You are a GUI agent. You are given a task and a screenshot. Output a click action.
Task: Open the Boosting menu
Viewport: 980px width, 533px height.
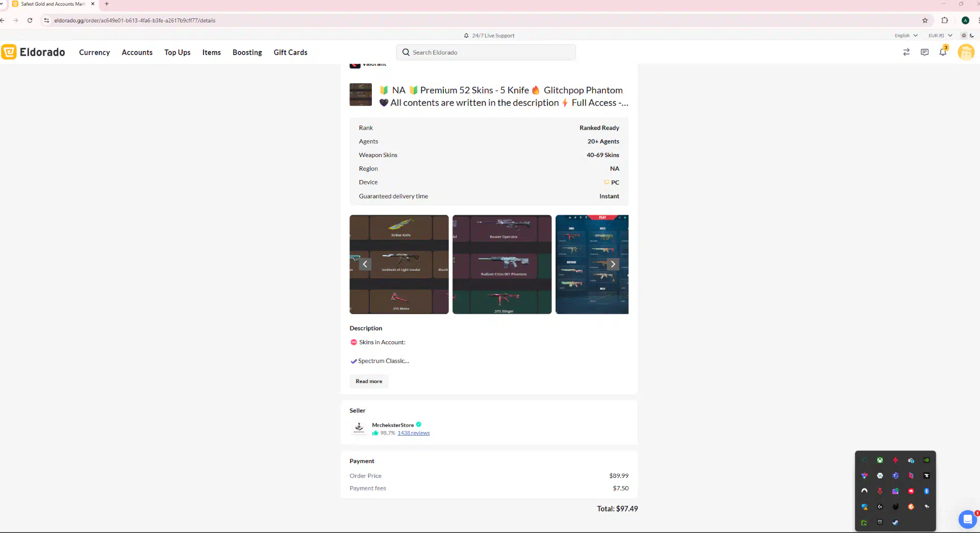coord(247,52)
